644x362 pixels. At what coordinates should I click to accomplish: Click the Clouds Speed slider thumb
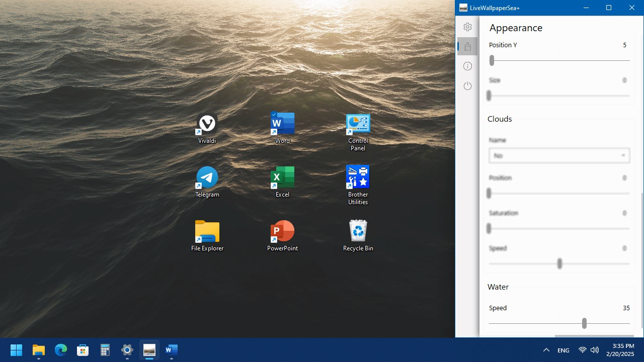559,263
